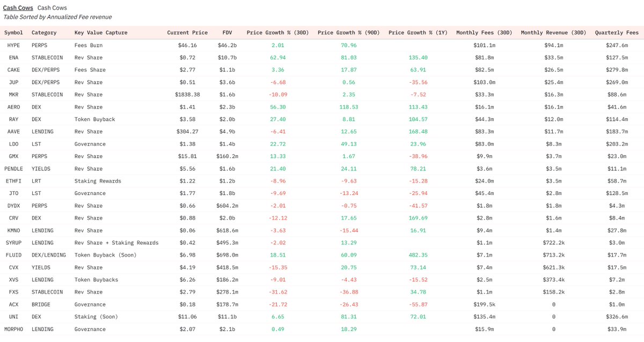Sort table by the Symbol column
Image resolution: width=644 pixels, height=342 pixels.
point(13,32)
